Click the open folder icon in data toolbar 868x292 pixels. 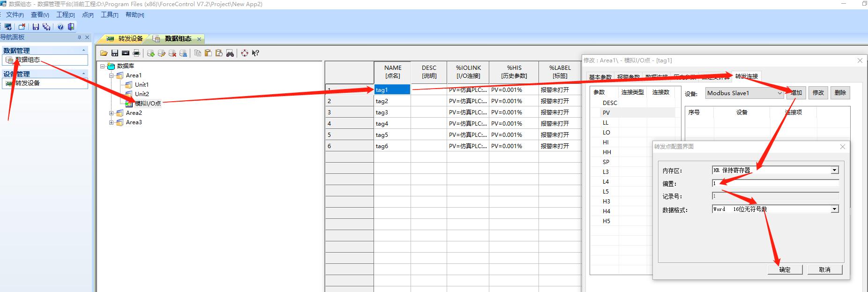tap(104, 53)
